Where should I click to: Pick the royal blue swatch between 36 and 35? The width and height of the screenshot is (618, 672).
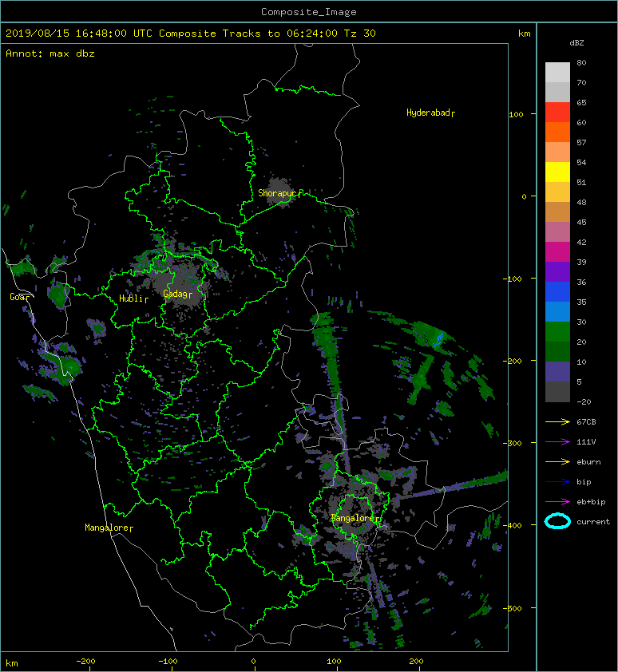557,291
